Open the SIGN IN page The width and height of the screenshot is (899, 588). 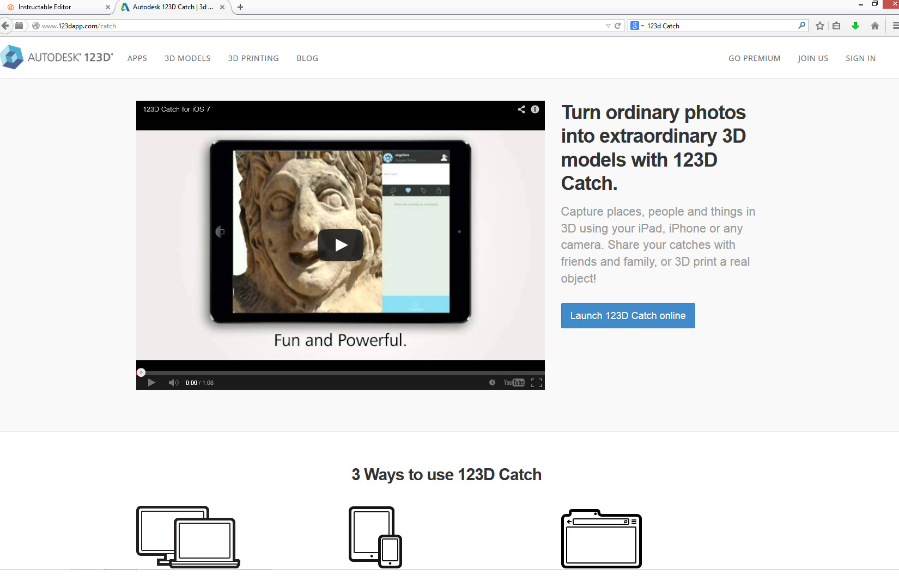coord(860,58)
